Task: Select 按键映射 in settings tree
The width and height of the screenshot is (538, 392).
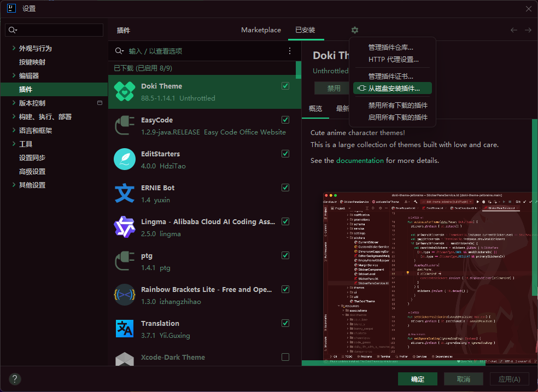Action: pyautogui.click(x=32, y=62)
